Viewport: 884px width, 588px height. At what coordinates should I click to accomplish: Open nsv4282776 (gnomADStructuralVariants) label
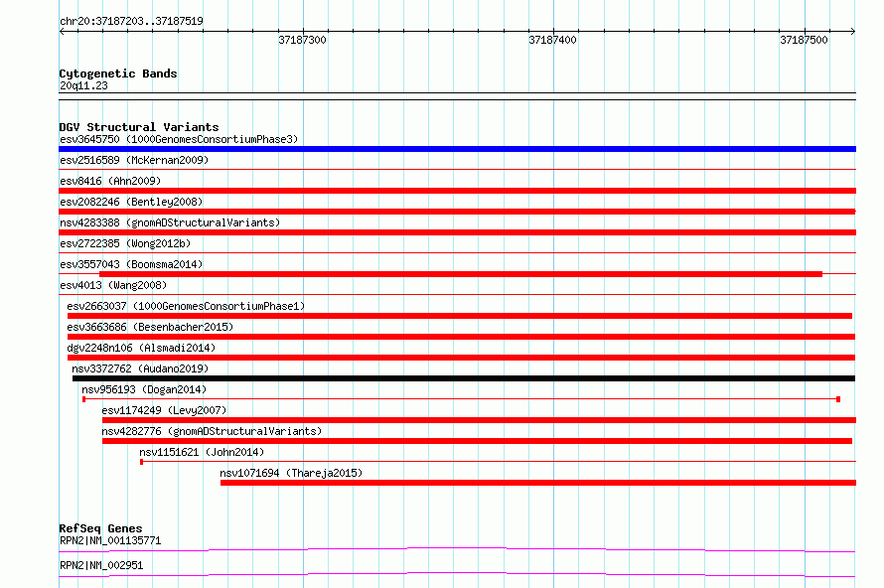(212, 431)
